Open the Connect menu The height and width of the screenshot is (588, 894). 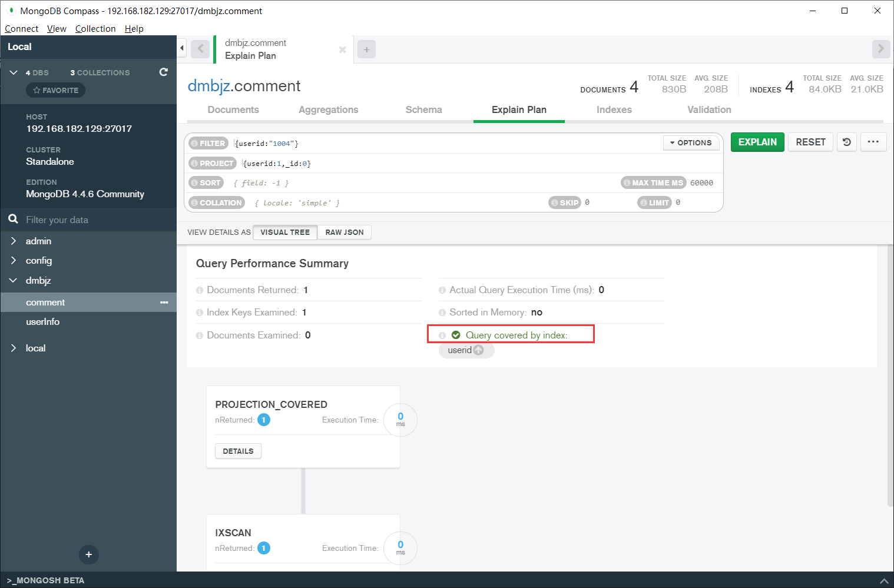(22, 28)
